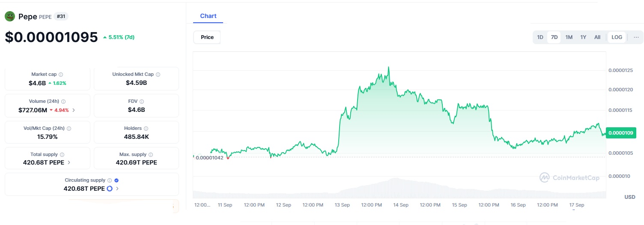This screenshot has width=644, height=225.
Task: Click Vol/Mkt Cap (24h) info icon
Action: (69, 129)
